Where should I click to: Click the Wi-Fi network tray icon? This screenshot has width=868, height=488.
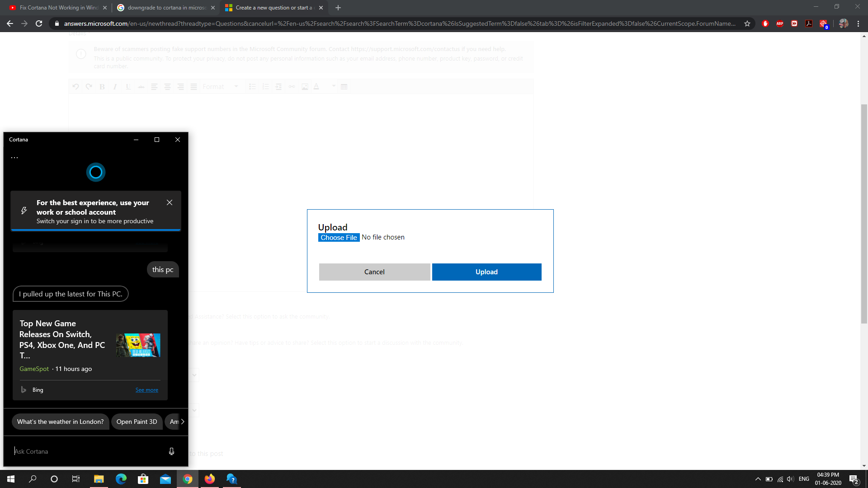pyautogui.click(x=780, y=479)
